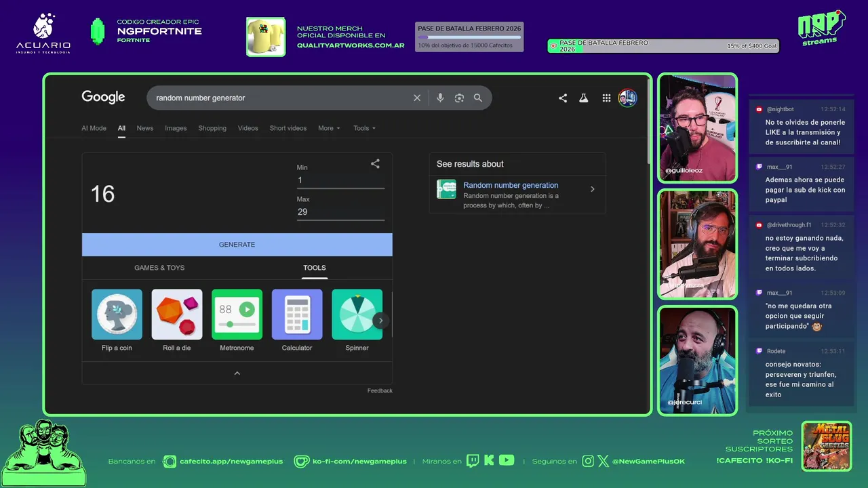Screen dimensions: 868x488
Task: Expand the More search filters dropdown
Action: pyautogui.click(x=329, y=128)
